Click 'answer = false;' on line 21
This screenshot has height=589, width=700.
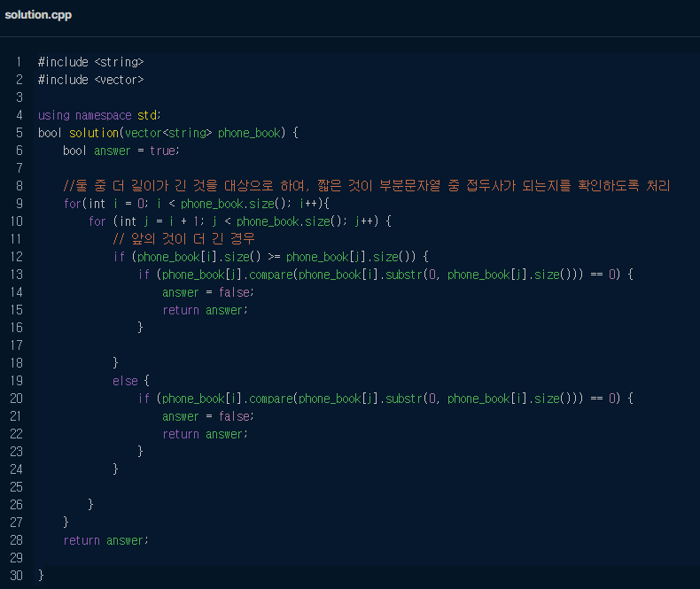[x=207, y=416]
